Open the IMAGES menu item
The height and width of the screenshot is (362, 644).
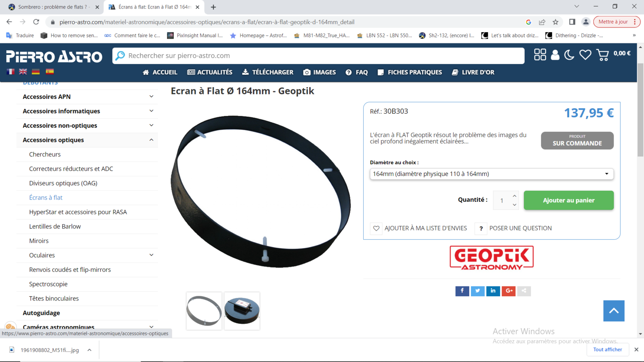pyautogui.click(x=319, y=72)
